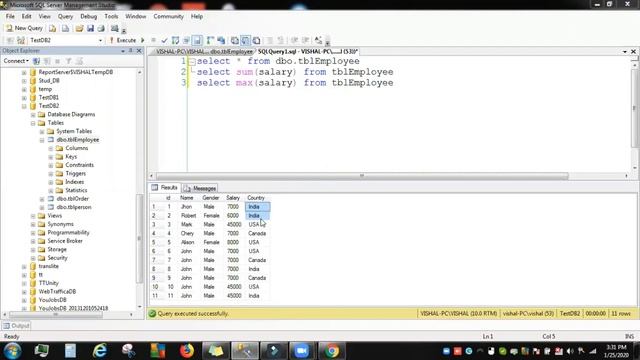Switch to the Messages tab
Image resolution: width=640 pixels, height=360 pixels.
pos(200,188)
